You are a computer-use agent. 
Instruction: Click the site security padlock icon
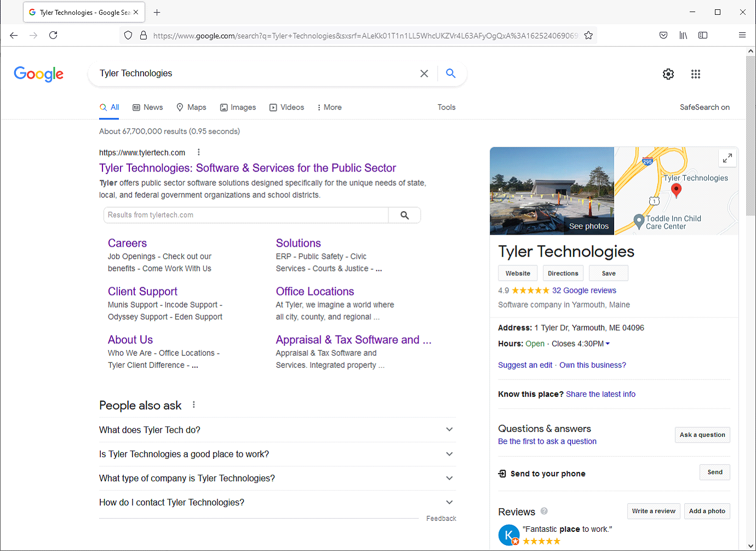tap(144, 35)
